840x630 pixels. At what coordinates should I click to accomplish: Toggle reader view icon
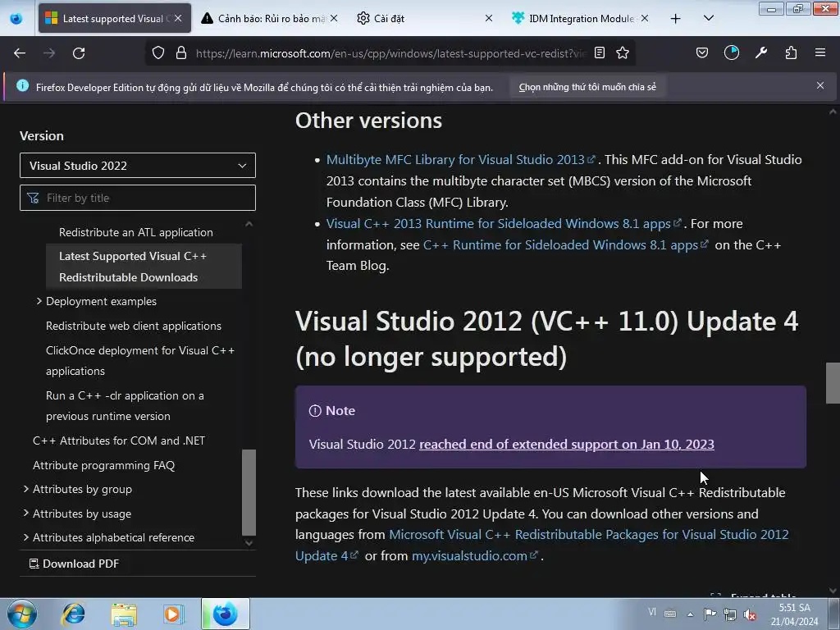click(x=600, y=53)
